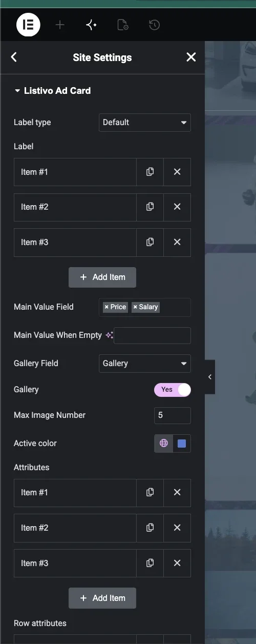
Task: Focus the Main Value When Empty input
Action: (153, 335)
